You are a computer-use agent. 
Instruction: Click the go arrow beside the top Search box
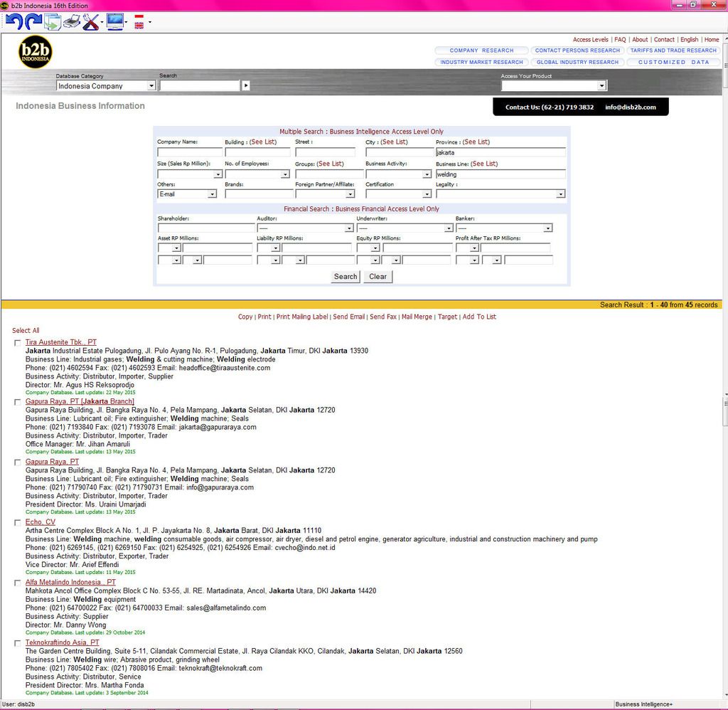tap(246, 85)
